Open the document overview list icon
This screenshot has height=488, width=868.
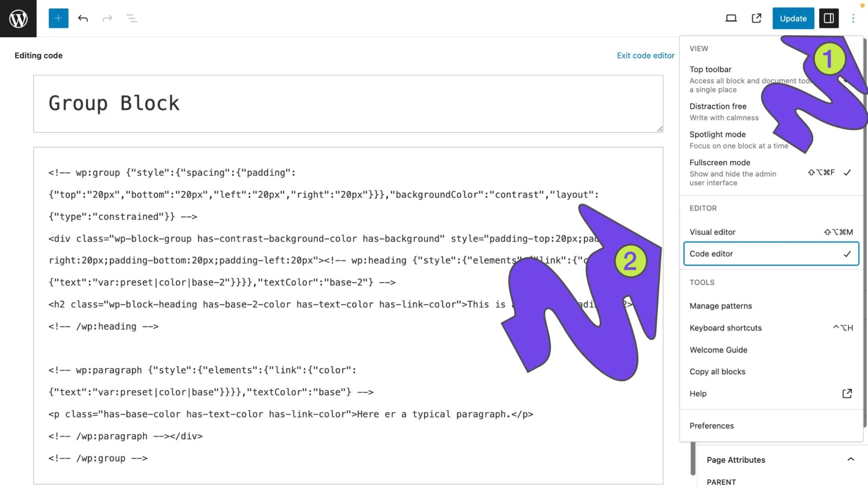(x=132, y=18)
